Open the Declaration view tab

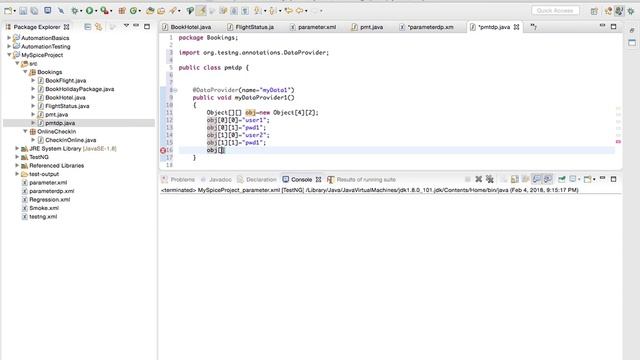pos(257,180)
